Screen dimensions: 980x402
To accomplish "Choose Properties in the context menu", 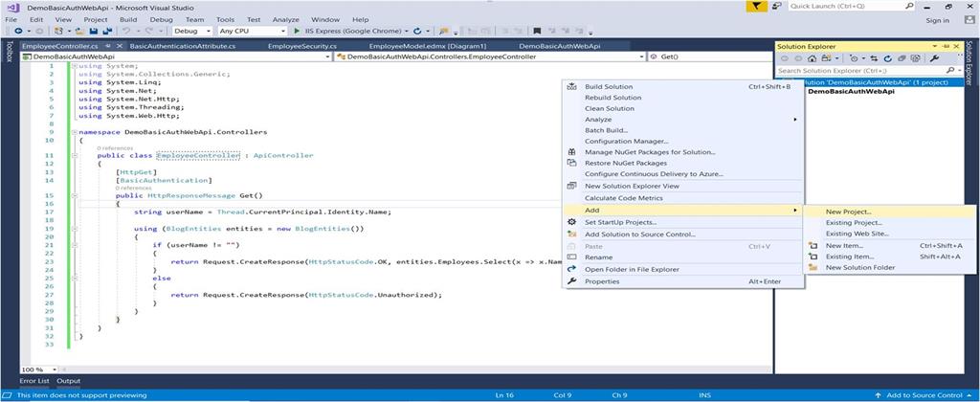I will [682, 281].
